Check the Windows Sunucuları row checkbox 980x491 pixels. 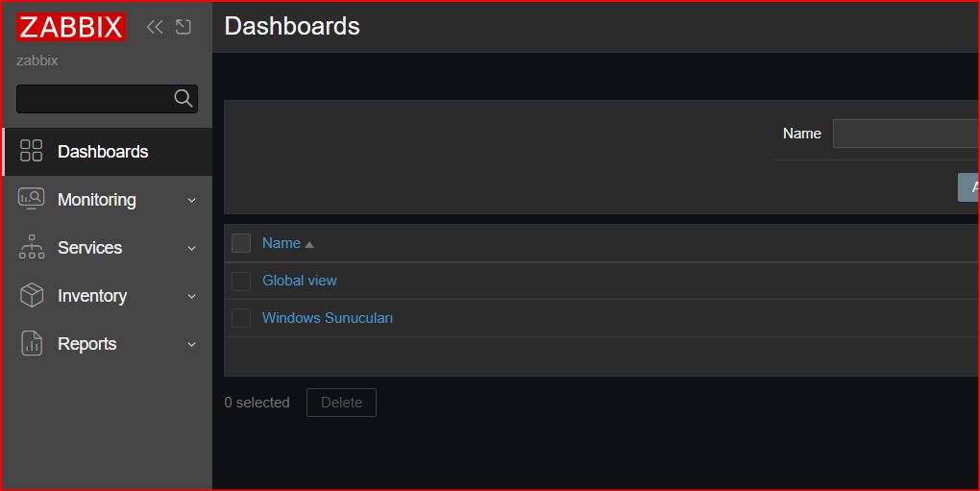tap(241, 318)
